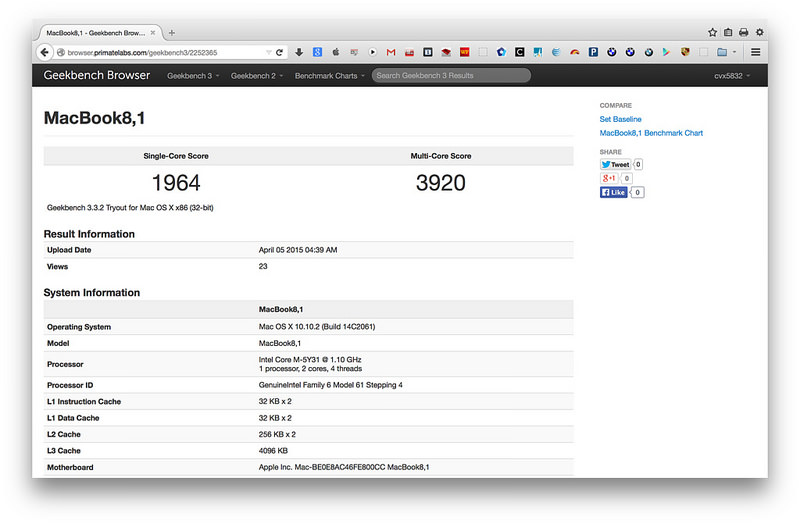Image resolution: width=800 pixels, height=524 pixels.
Task: Open the bookmarks folder icon
Action: (722, 52)
